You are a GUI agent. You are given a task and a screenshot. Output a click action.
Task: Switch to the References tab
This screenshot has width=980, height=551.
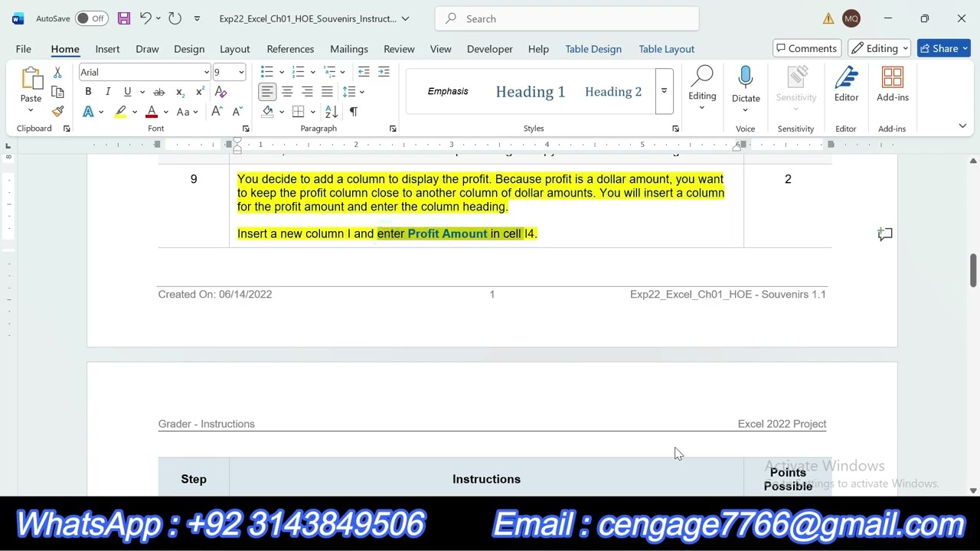pyautogui.click(x=290, y=49)
